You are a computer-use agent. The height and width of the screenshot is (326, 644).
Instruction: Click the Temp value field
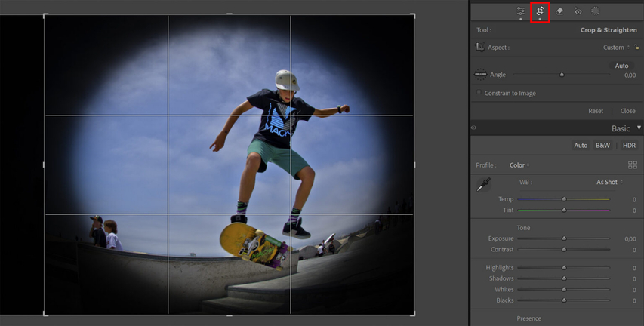[633, 199]
